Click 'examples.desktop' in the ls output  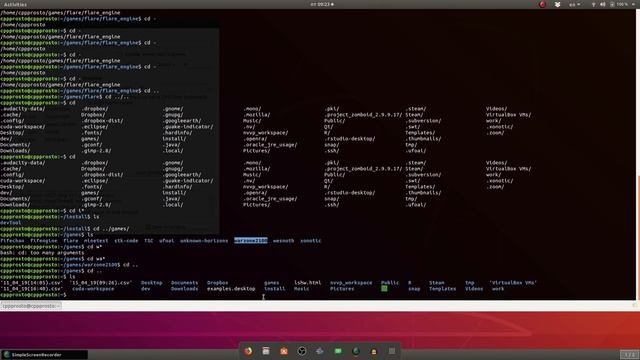231,289
